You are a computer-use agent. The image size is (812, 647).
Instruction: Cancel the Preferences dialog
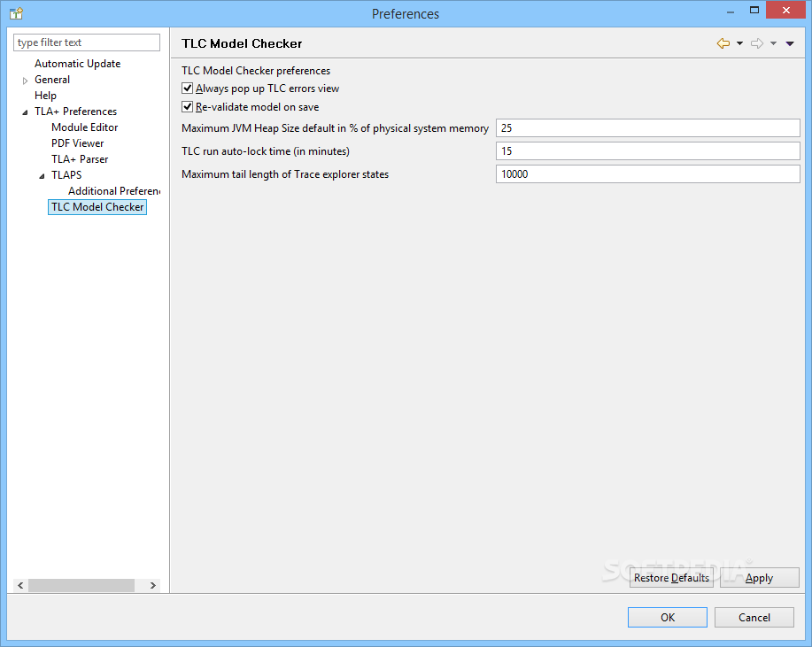754,618
